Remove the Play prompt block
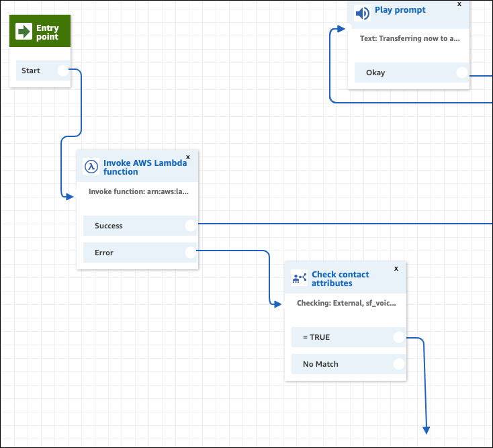Viewport: 493px width, 448px height. coord(459,4)
